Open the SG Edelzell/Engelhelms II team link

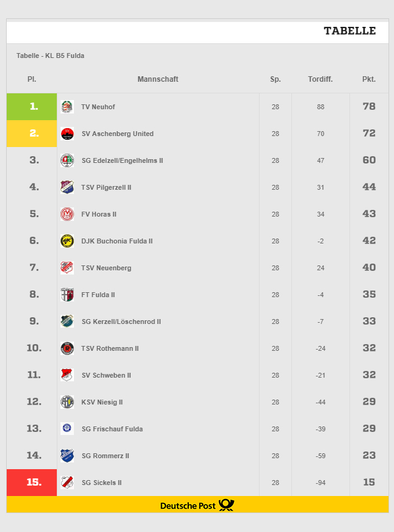click(x=122, y=160)
